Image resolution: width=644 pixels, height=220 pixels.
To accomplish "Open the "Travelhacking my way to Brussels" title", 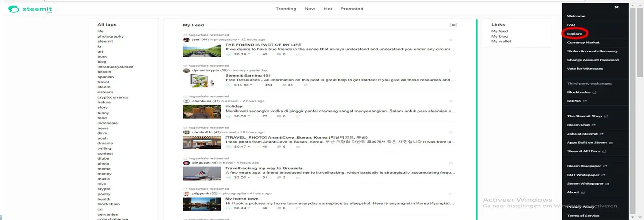I will coord(264,168).
